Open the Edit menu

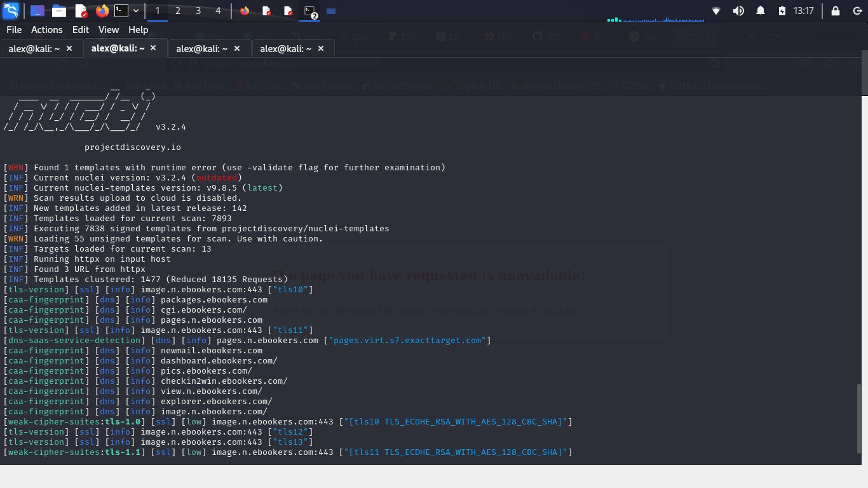click(81, 30)
